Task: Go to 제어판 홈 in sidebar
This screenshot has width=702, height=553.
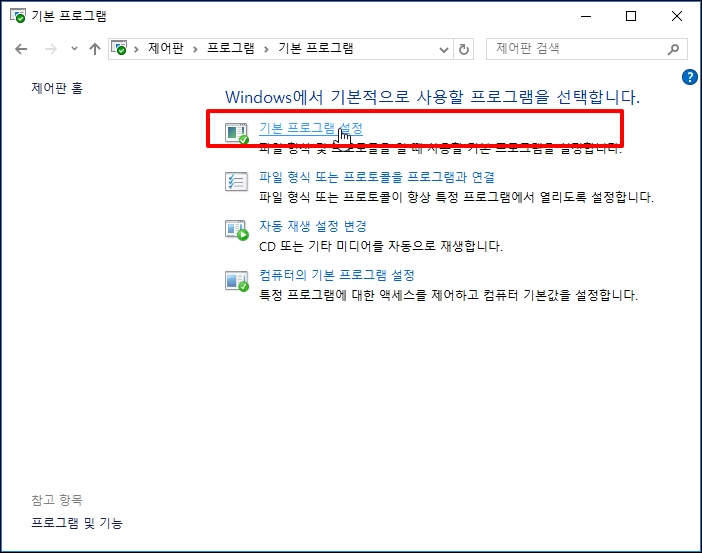Action: coord(57,88)
